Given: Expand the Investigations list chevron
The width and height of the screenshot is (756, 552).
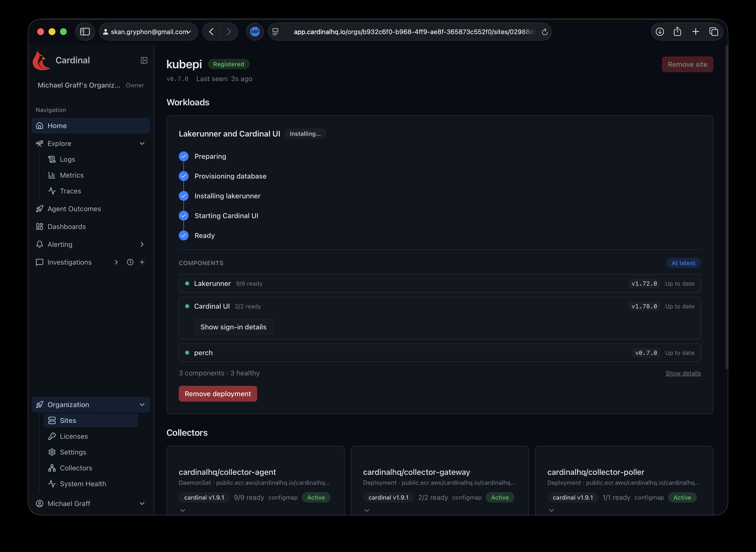Looking at the screenshot, I should (x=116, y=262).
